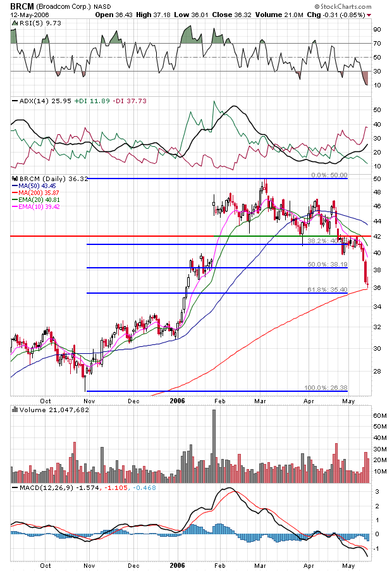
Task: Click the blue -0.468 MACD histogram value
Action: pyautogui.click(x=144, y=487)
